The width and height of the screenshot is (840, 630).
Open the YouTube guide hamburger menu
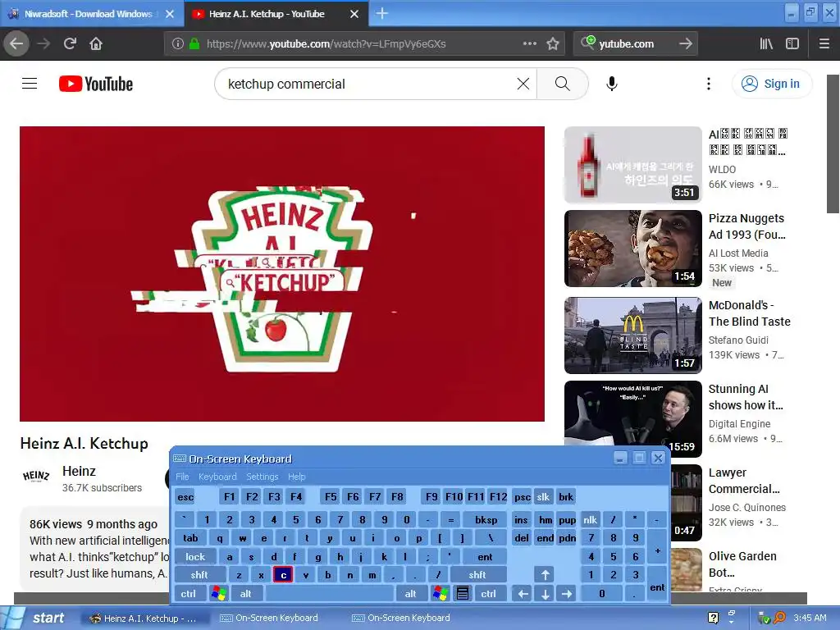click(x=30, y=84)
